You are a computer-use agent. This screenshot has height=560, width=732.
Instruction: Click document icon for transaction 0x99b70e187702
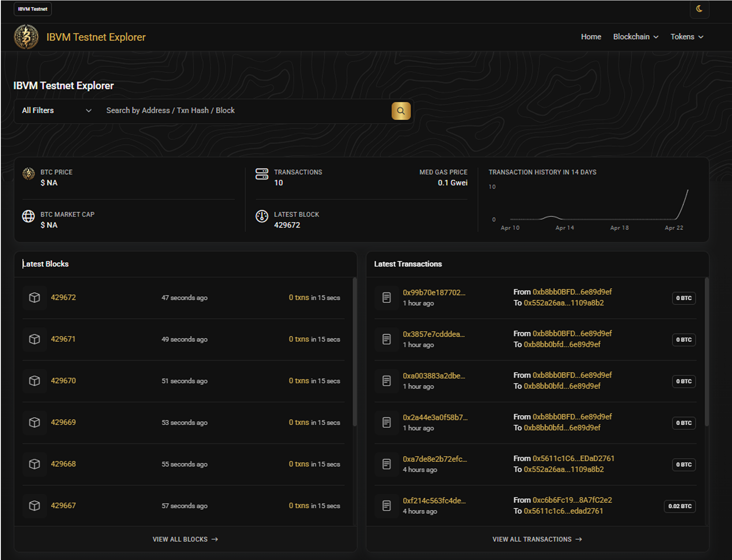click(386, 298)
